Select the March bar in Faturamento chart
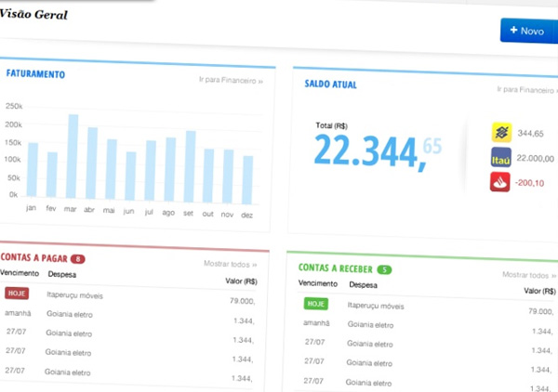558x392 pixels. pyautogui.click(x=73, y=158)
